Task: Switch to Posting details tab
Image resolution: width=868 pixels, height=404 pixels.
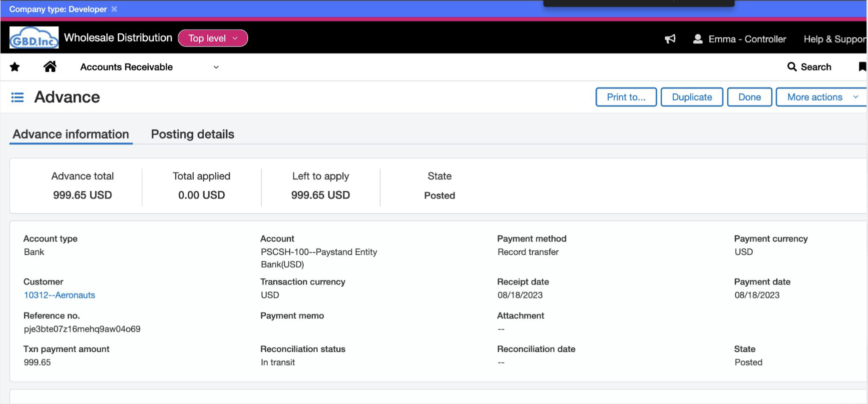Action: 193,134
